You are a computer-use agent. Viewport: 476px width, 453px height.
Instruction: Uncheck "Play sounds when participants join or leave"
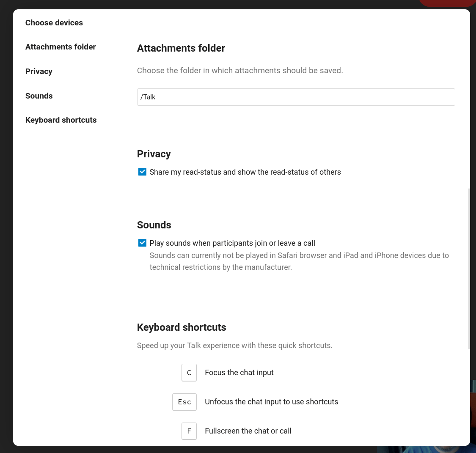pyautogui.click(x=142, y=243)
